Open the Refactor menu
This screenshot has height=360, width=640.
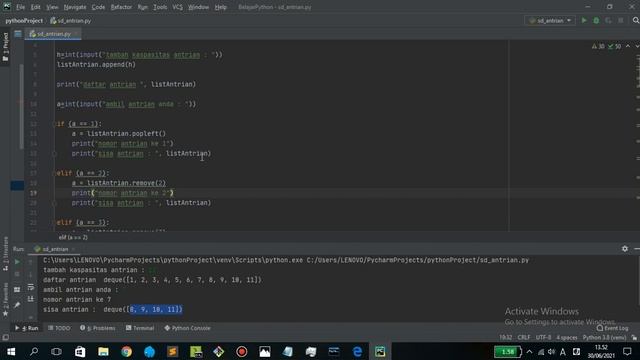pyautogui.click(x=121, y=7)
